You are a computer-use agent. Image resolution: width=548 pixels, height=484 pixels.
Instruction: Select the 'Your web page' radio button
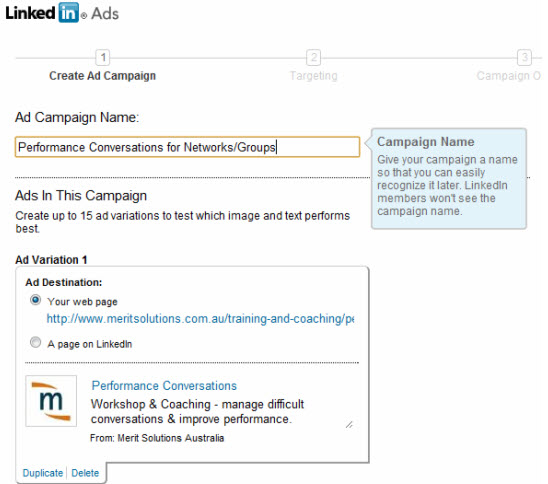[x=35, y=300]
